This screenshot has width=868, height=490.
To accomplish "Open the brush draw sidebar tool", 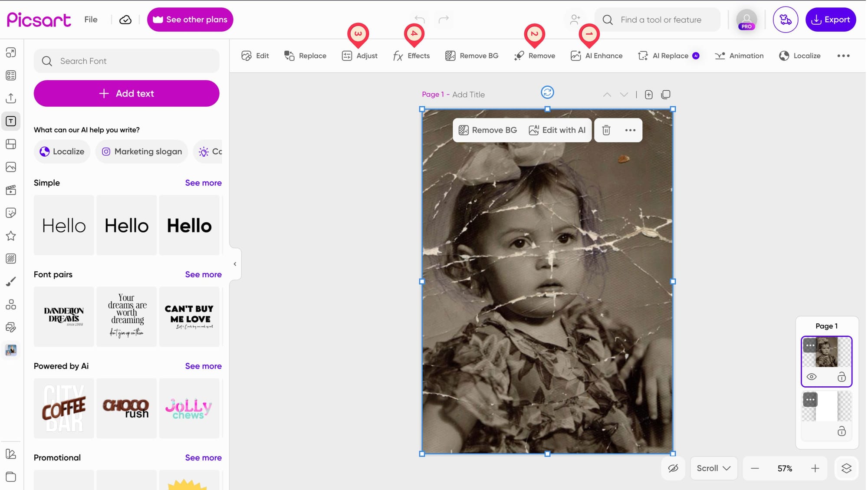I will pyautogui.click(x=11, y=282).
